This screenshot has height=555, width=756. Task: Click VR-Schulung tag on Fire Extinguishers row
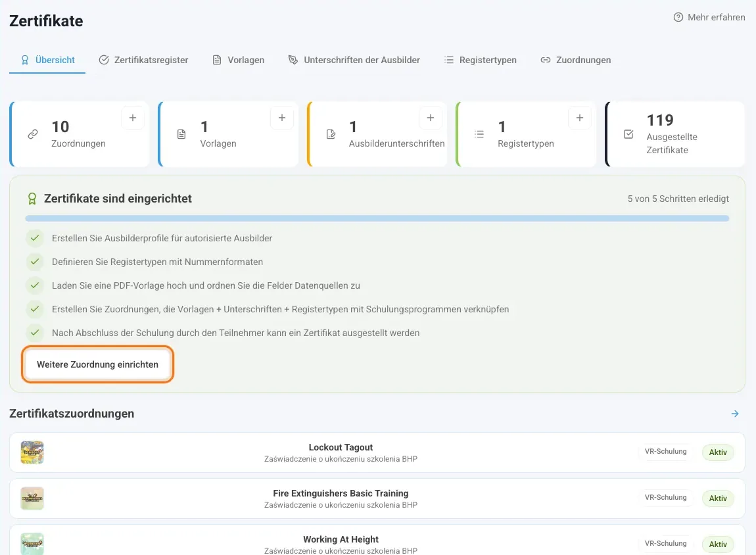(666, 497)
